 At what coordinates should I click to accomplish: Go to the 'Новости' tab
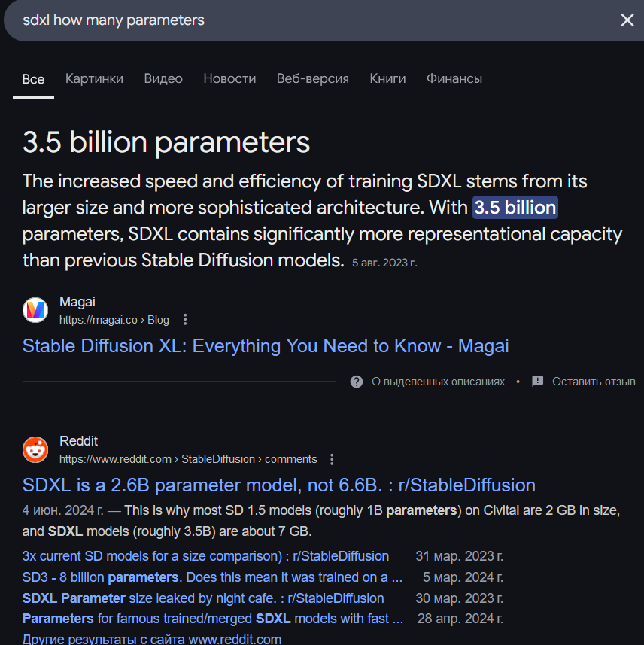point(229,78)
